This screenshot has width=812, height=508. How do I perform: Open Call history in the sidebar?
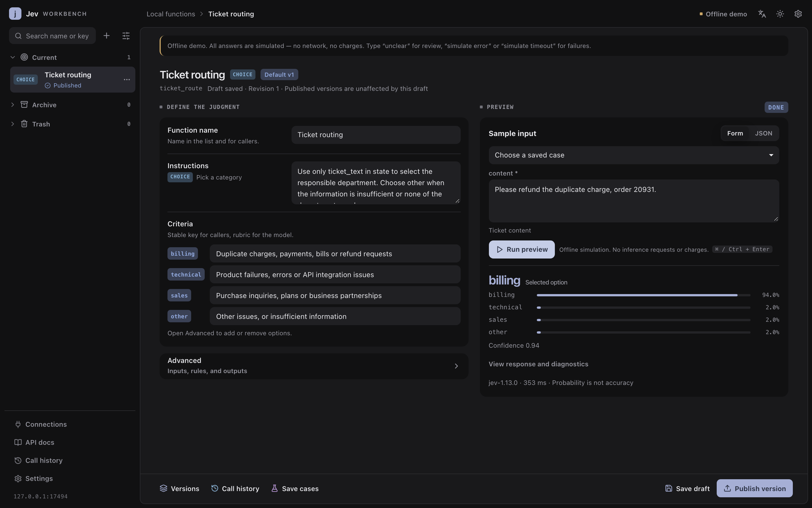click(x=39, y=461)
